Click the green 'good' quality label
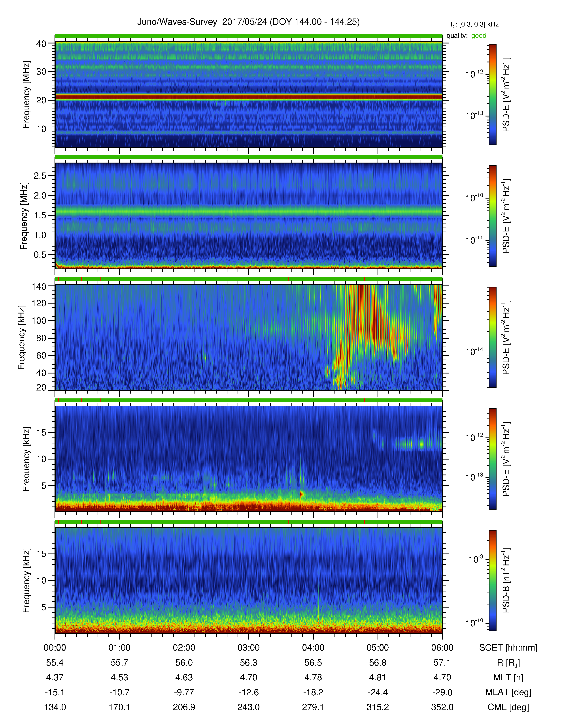The image size is (563, 728). [x=479, y=36]
